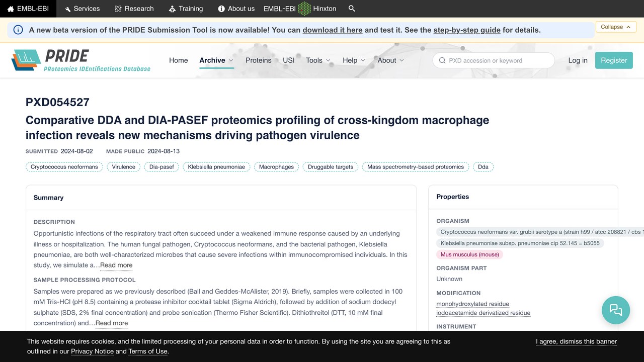Image resolution: width=644 pixels, height=362 pixels.
Task: Select the Mass spectrometry-based proteomics tag
Action: coord(416,167)
